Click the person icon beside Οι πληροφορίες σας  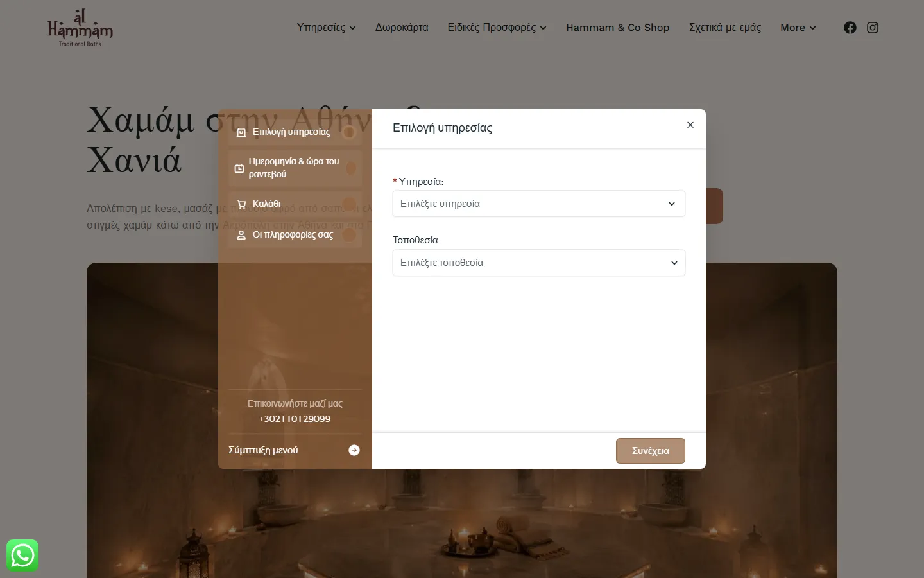[241, 235]
